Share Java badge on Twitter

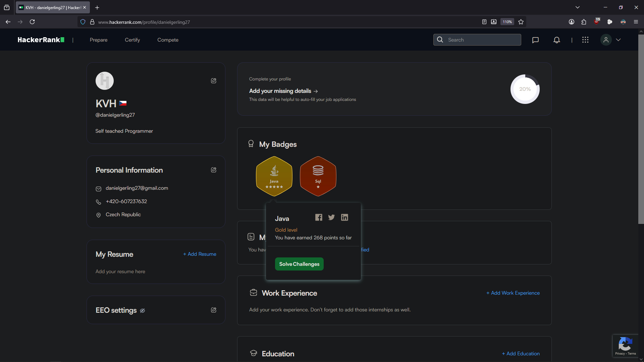331,218
